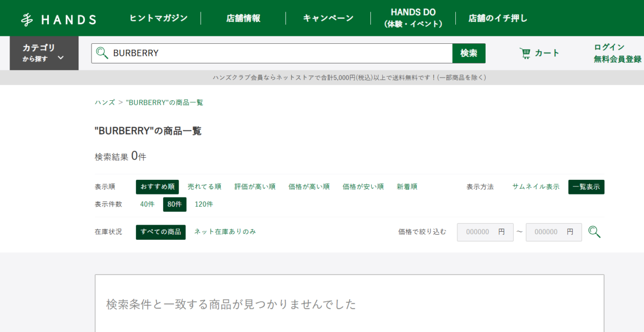This screenshot has width=644, height=332.
Task: Sort by 売れてる順
Action: pos(204,187)
